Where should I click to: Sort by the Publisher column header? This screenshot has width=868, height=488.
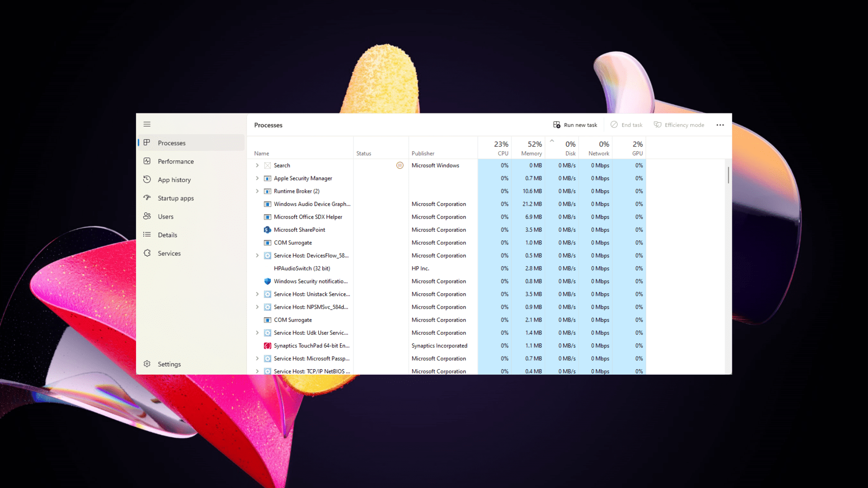[x=443, y=148]
